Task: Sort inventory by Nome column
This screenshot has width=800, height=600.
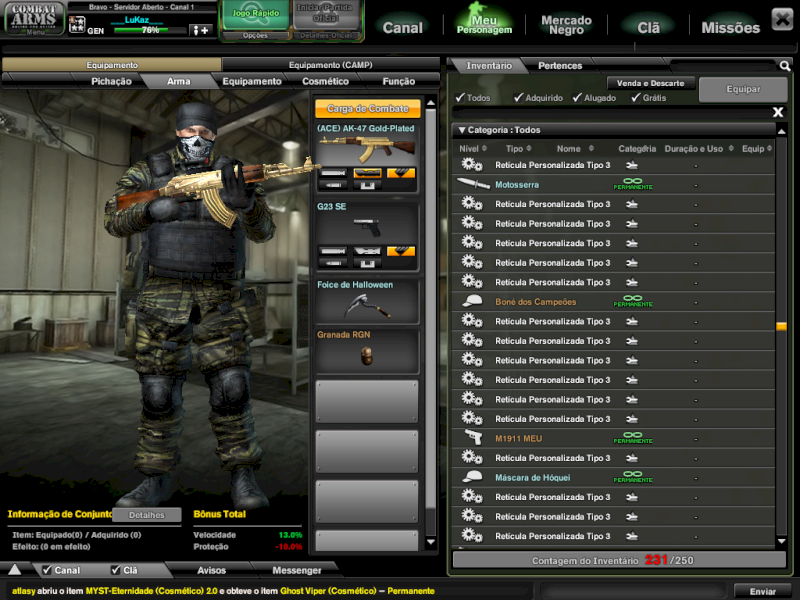Action: [575, 148]
